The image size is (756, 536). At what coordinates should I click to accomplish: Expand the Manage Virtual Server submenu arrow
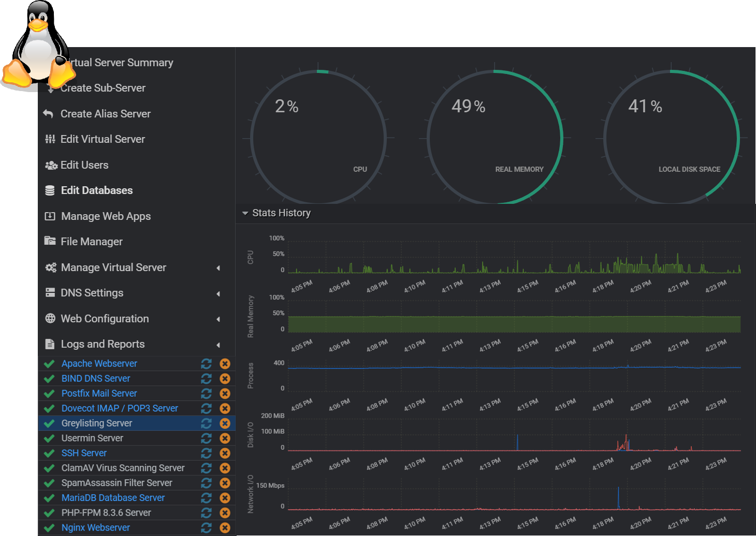click(218, 268)
